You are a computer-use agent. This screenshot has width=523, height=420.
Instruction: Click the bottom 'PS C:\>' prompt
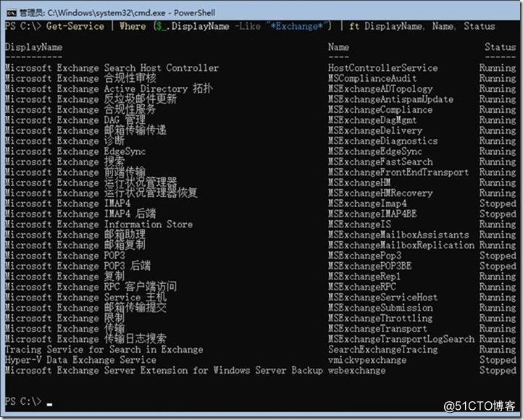tap(23, 401)
